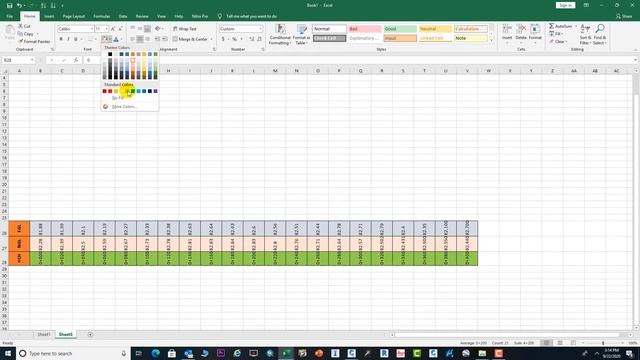Click the new sheet plus icon

(x=90, y=335)
